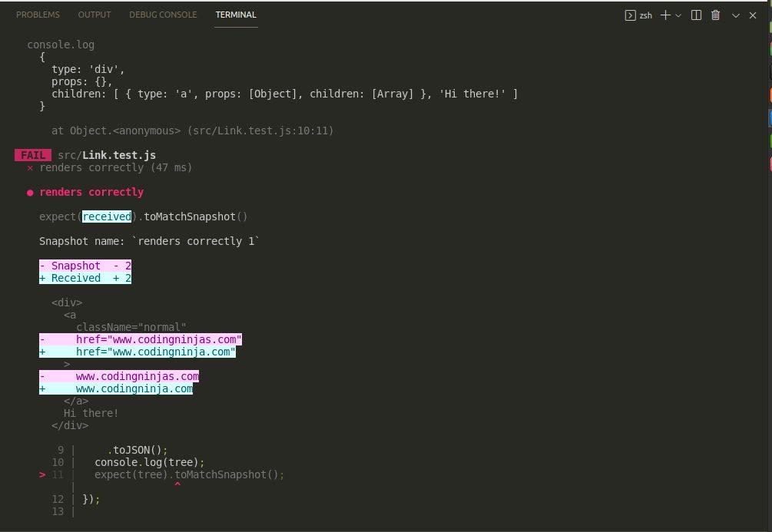Collapse panel with chevron down icon
Image resolution: width=772 pixels, height=532 pixels.
click(x=736, y=16)
